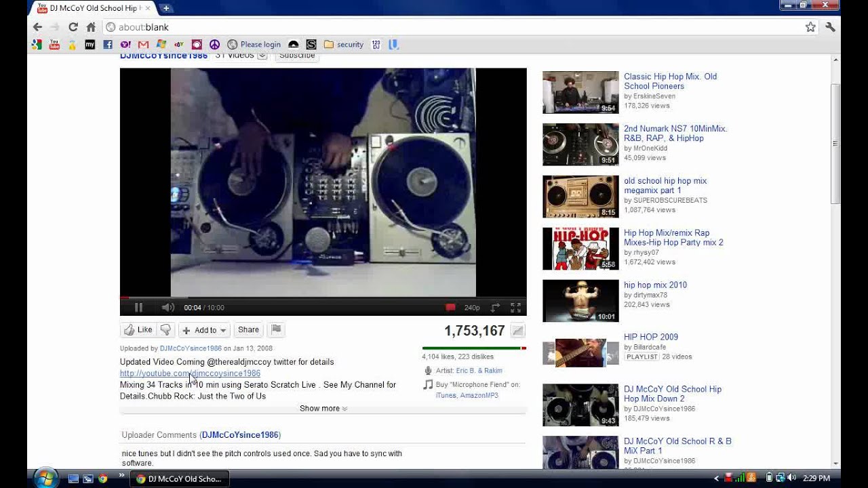Dislike the video with thumbs down
This screenshot has height=488, width=868.
(x=165, y=330)
